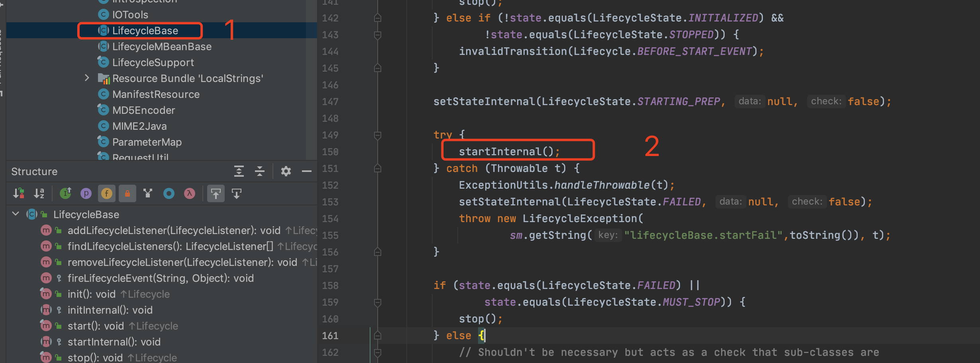Fold code block marker at line 143
The width and height of the screenshot is (980, 363).
[378, 35]
